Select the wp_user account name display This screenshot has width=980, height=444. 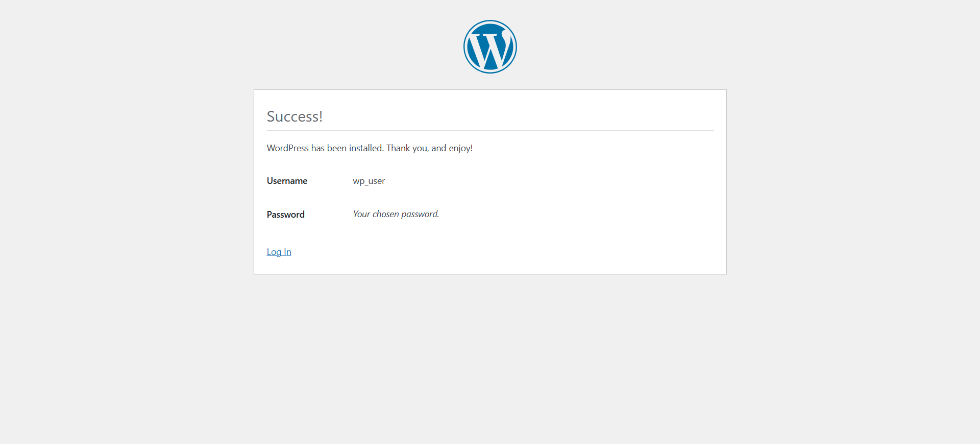pos(369,181)
